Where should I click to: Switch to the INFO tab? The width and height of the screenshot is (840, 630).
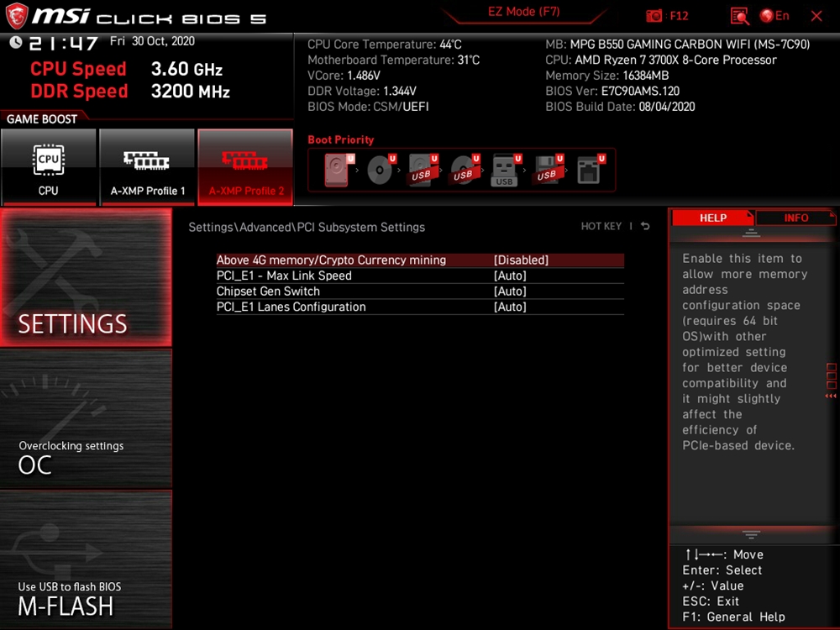[x=795, y=218]
